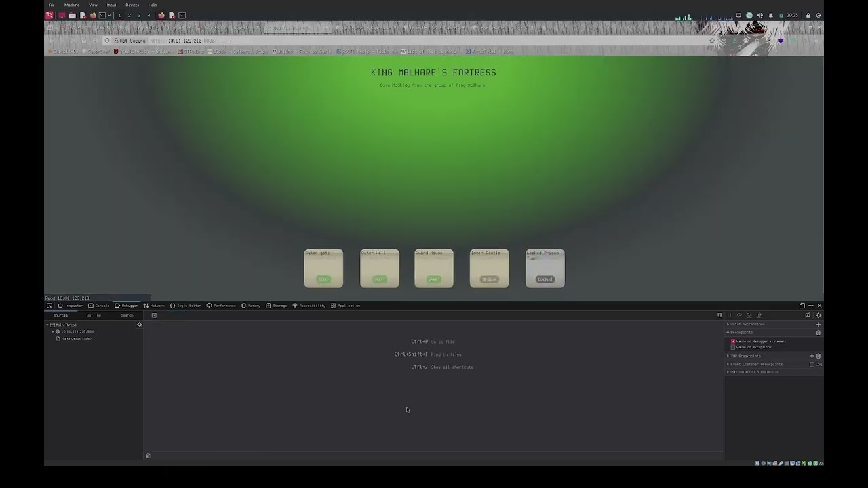The image size is (868, 488).
Task: Open the Kali dragon application menu
Action: point(50,15)
